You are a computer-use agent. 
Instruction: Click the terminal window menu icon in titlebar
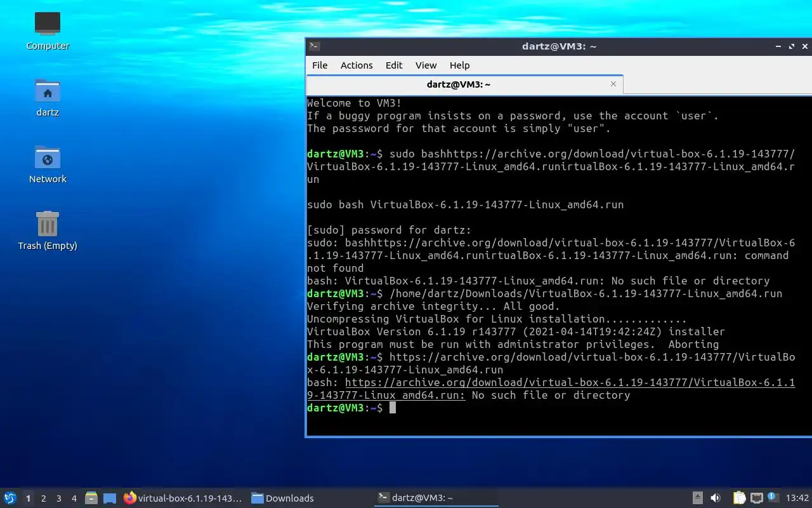click(314, 46)
